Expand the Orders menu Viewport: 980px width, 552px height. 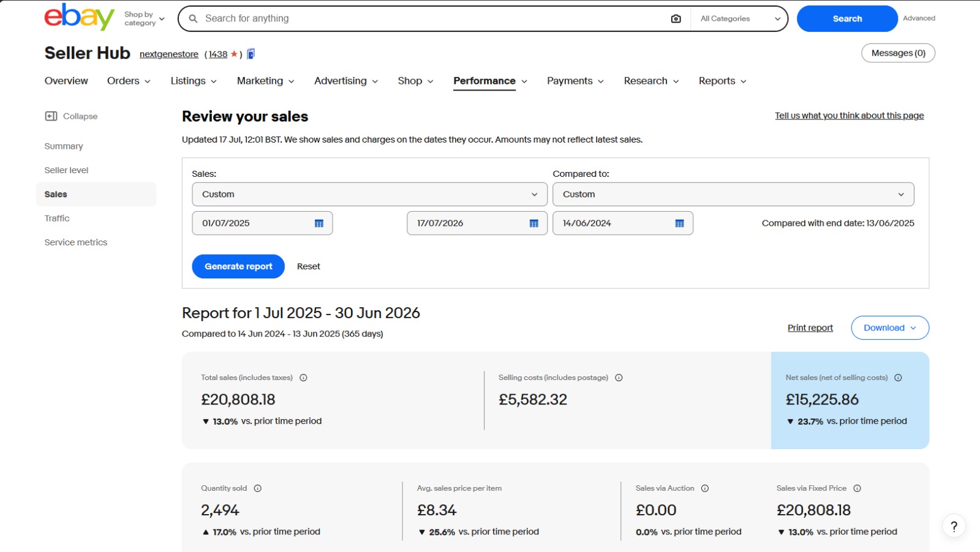click(x=129, y=81)
